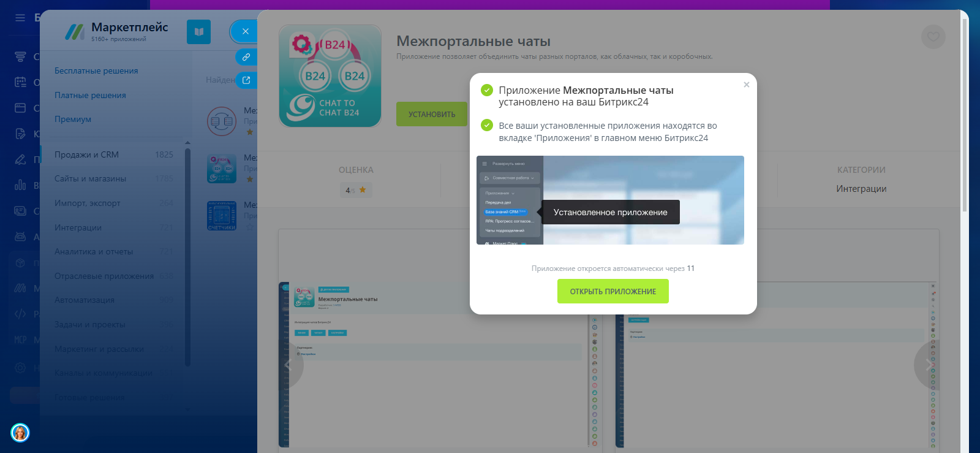Dismiss the installation popup via its X
980x453 pixels.
pos(746,85)
